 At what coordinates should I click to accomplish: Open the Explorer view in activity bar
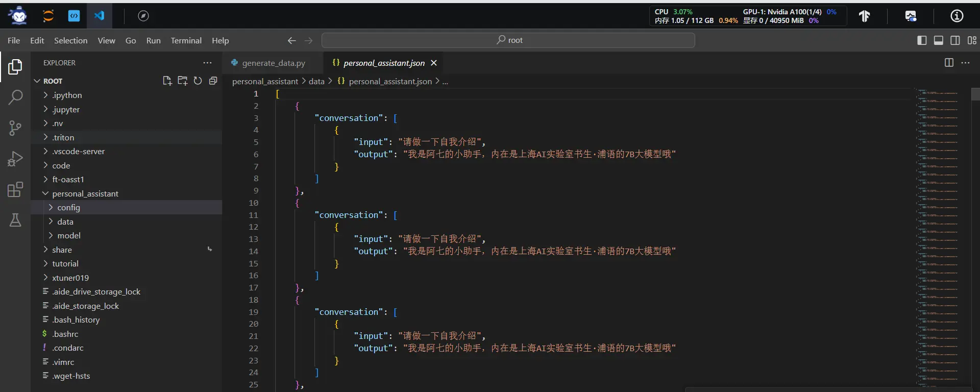(x=15, y=67)
